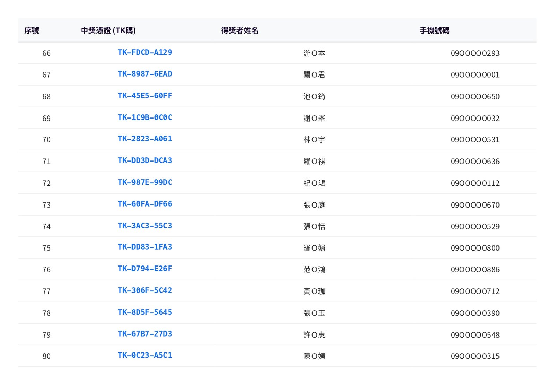Viewport: 555px width, 392px height.
Task: Select the 得獎者姓名 column header
Action: tap(240, 31)
